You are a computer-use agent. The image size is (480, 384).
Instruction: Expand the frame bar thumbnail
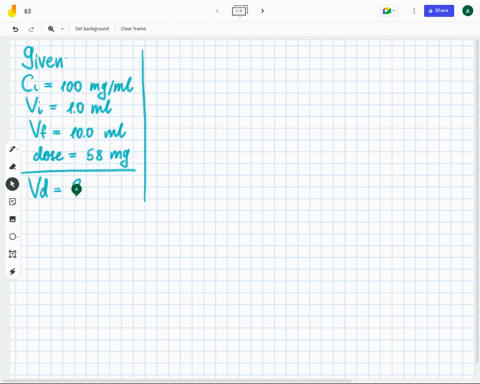point(240,11)
